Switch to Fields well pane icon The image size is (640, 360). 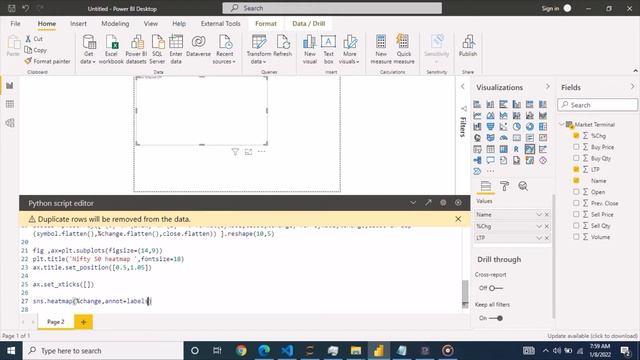click(x=486, y=186)
